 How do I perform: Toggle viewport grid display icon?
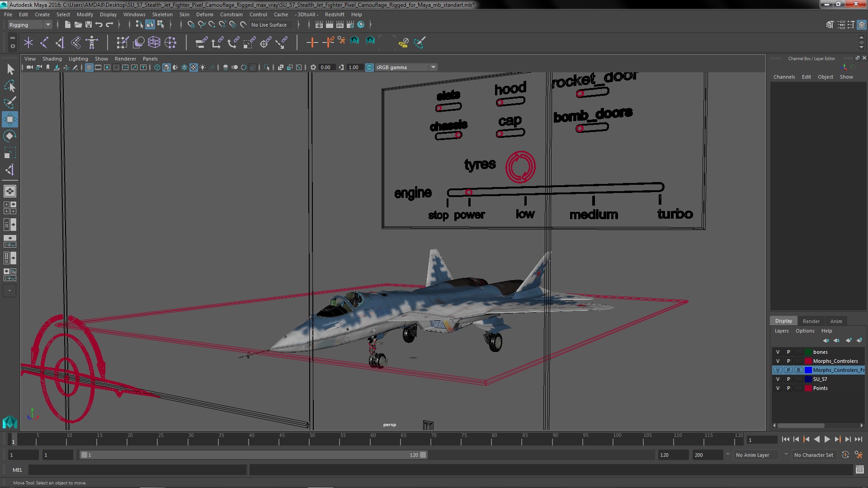click(89, 67)
